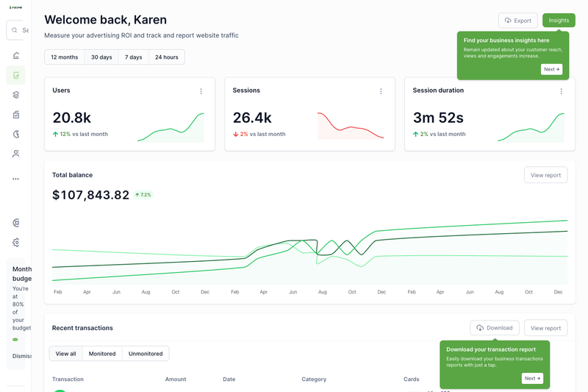Click Next in business insights tooltip
Screen dimensions: 588x392
[552, 69]
